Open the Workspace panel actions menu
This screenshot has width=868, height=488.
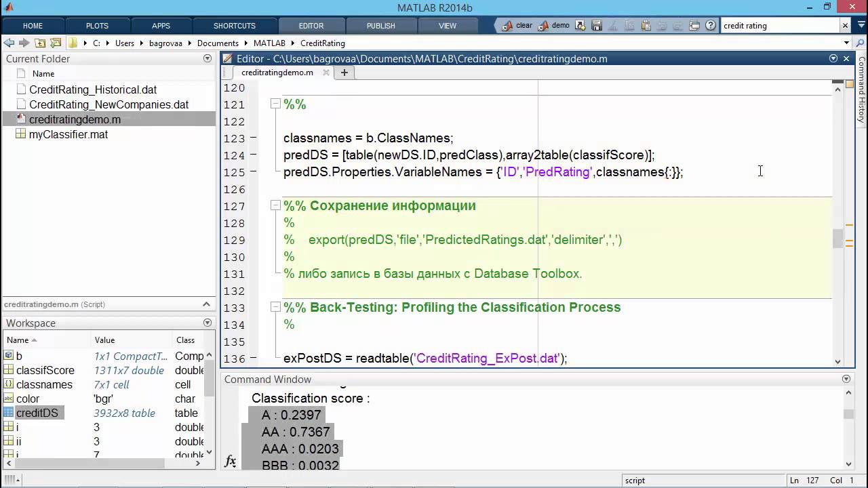click(208, 323)
